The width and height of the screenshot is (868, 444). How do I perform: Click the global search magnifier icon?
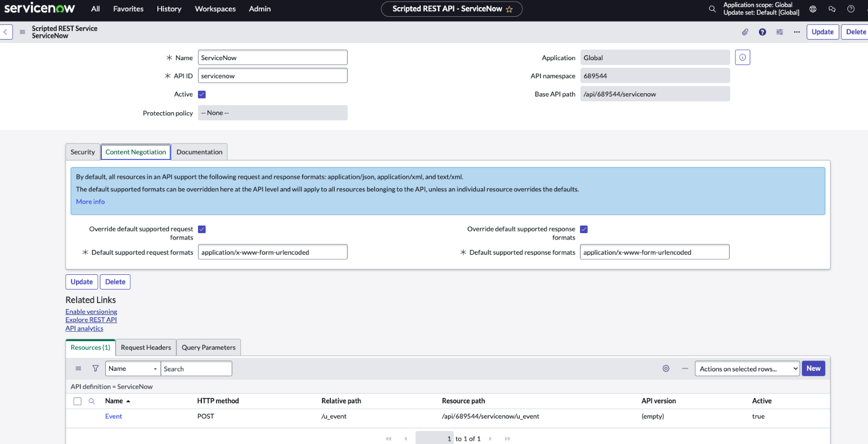pyautogui.click(x=712, y=9)
